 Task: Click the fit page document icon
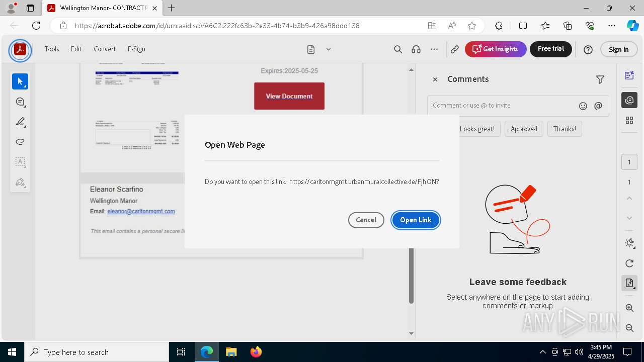[x=629, y=283]
